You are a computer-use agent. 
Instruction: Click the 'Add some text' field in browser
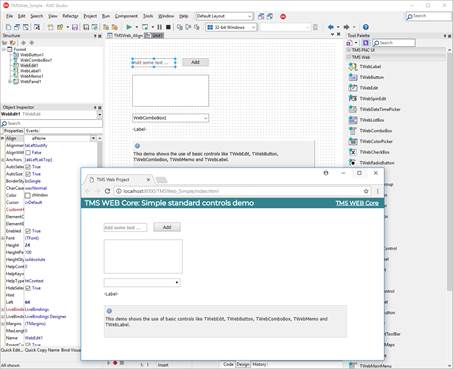tap(125, 228)
